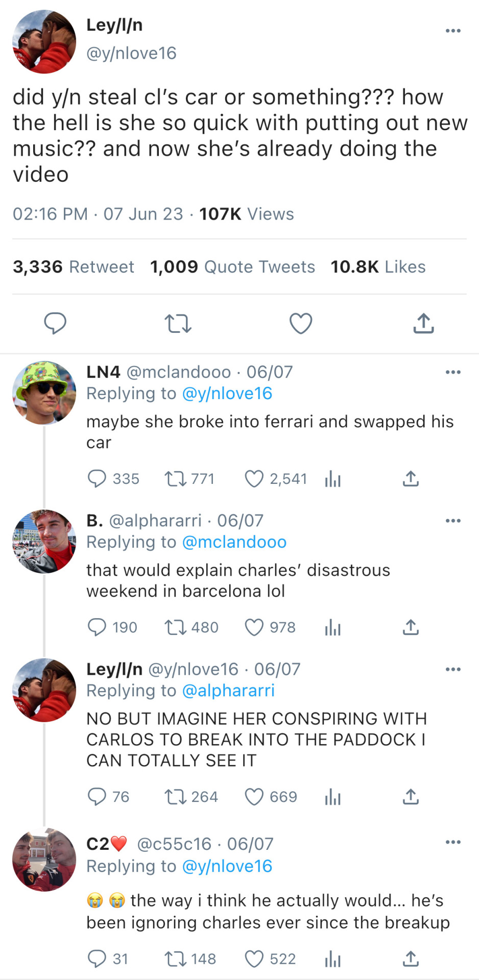Open more options for LN4's reply
The height and width of the screenshot is (980, 479).
pyautogui.click(x=453, y=372)
